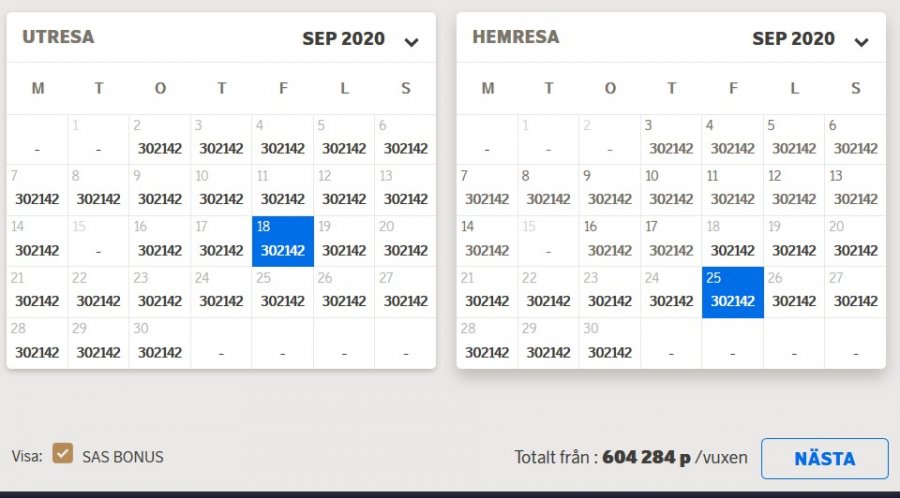The width and height of the screenshot is (900, 498).
Task: Expand the Hemresa month dropdown chevron
Action: click(x=861, y=42)
